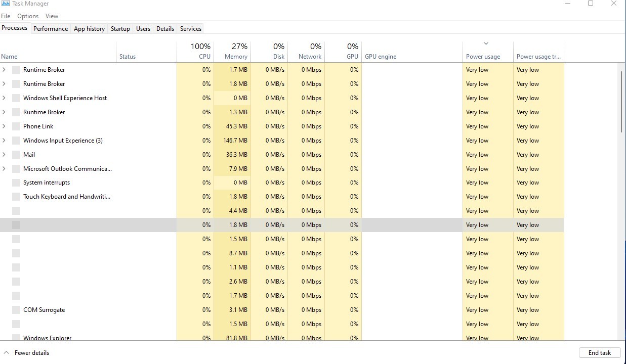Select the COM Surrogate process icon

point(16,309)
